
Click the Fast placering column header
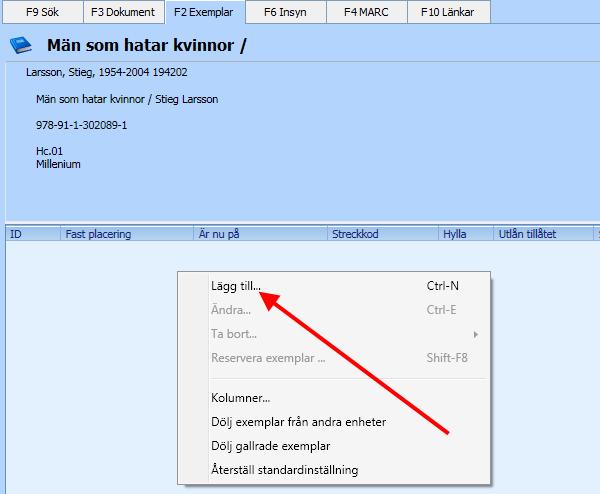click(127, 234)
